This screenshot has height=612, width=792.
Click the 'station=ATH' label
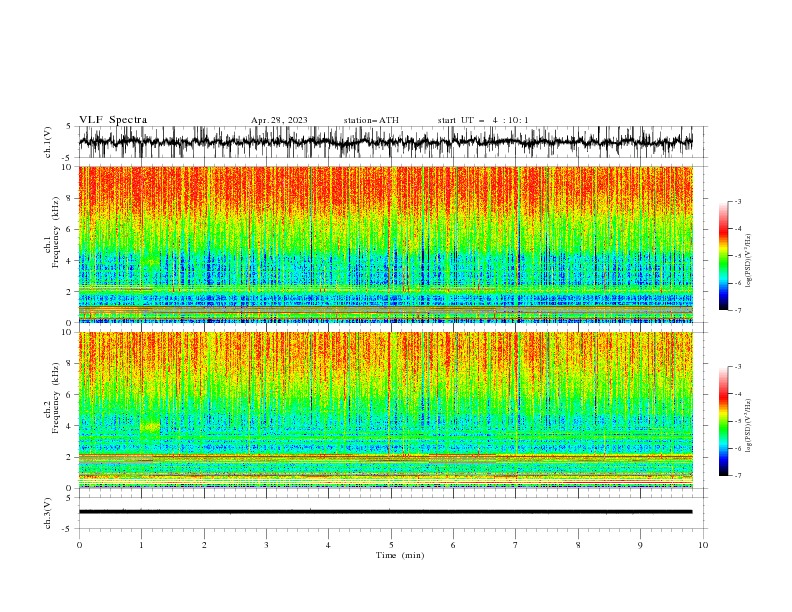pyautogui.click(x=371, y=120)
